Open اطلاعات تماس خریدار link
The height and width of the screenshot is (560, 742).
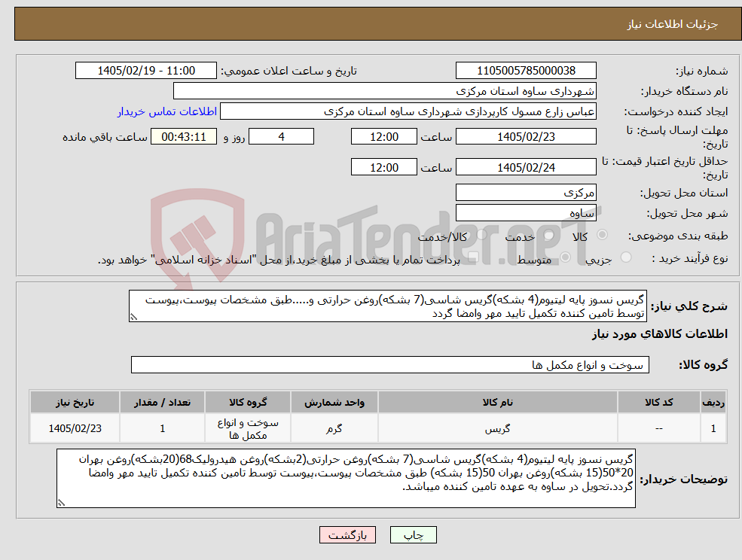(x=167, y=111)
